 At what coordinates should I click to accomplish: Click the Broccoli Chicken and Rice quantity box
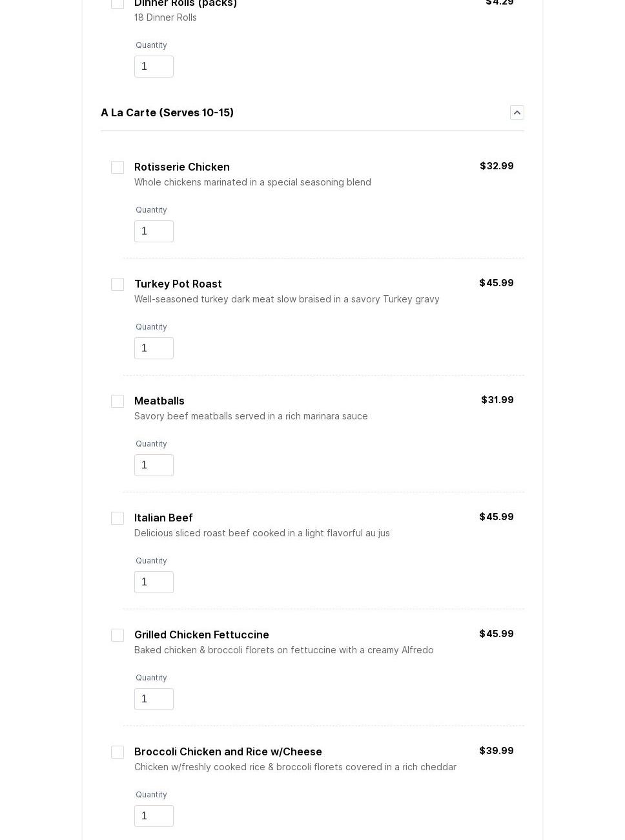[154, 816]
